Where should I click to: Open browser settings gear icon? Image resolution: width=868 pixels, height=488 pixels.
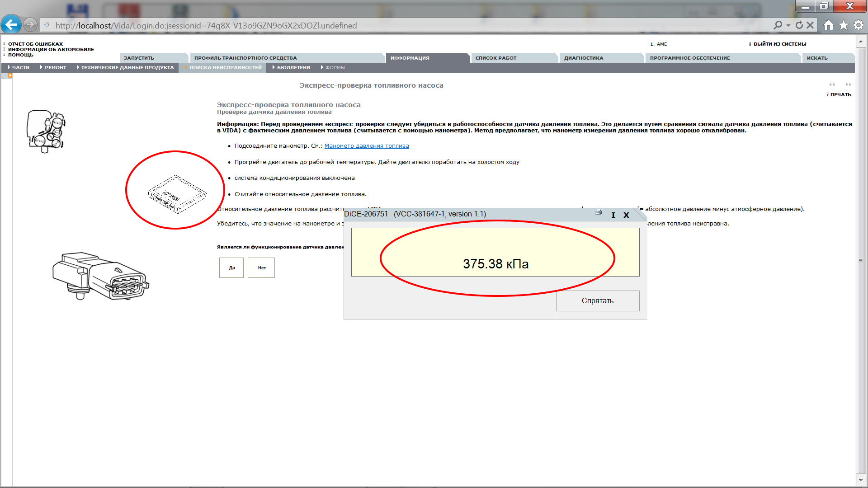click(858, 25)
